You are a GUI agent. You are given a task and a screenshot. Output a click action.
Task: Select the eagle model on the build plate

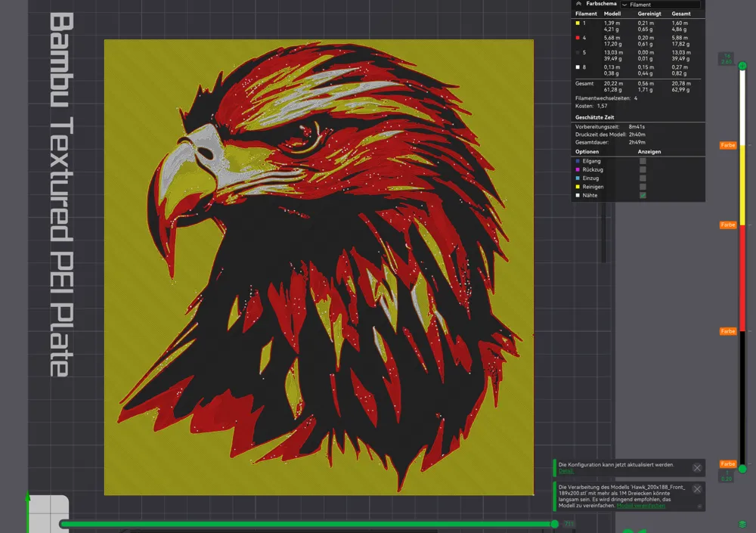click(x=319, y=267)
